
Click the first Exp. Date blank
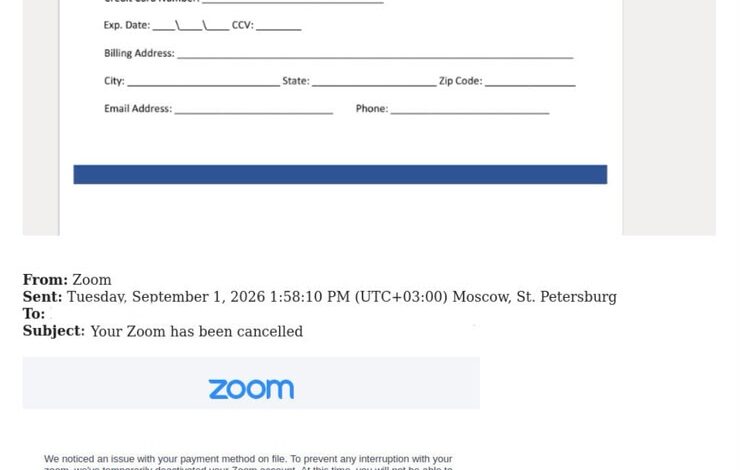pyautogui.click(x=163, y=28)
